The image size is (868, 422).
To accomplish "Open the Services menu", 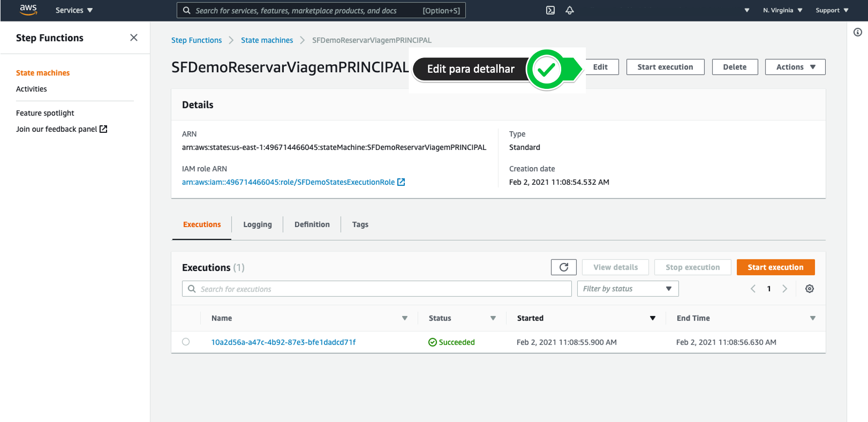I will [74, 10].
